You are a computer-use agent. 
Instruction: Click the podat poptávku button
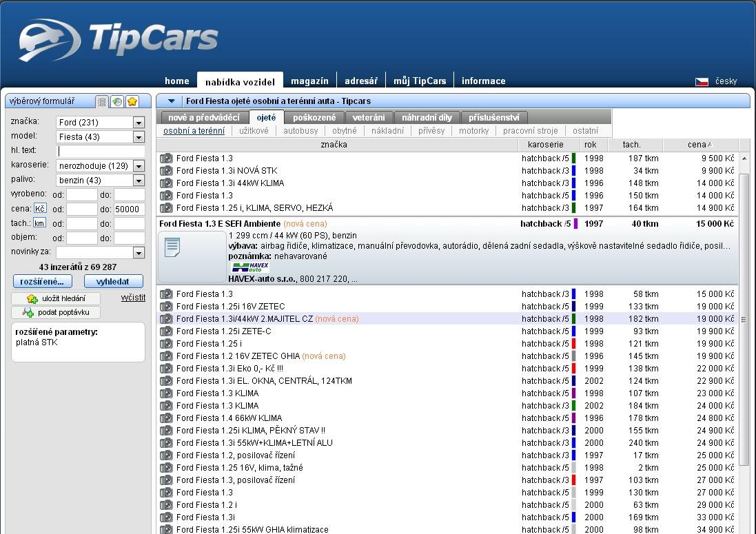coord(56,312)
